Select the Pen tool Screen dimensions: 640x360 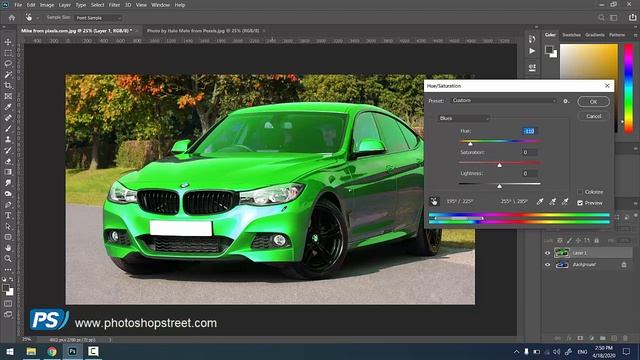(x=8, y=204)
